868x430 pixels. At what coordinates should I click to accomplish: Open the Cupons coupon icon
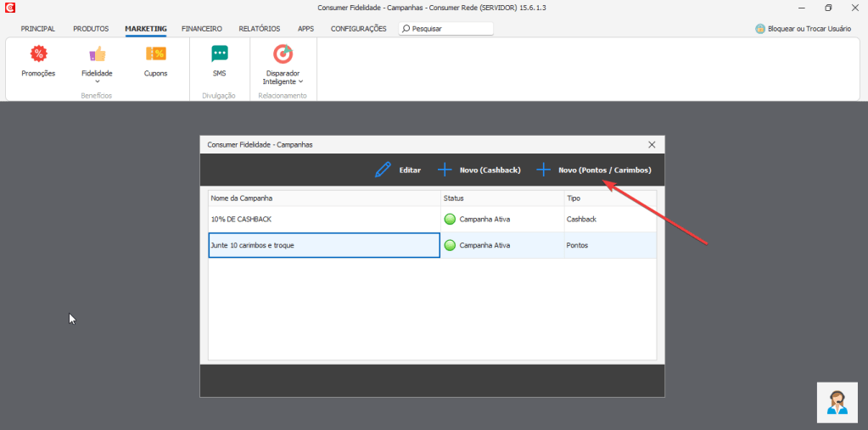coord(155,53)
